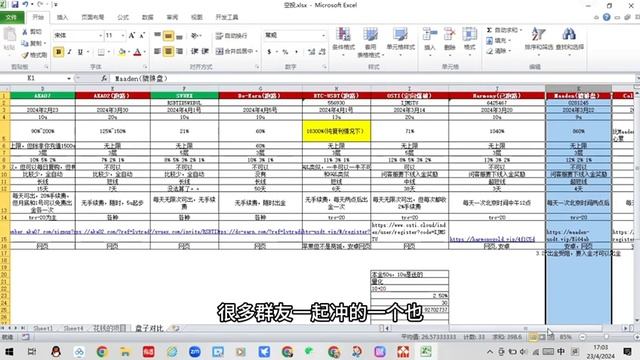The width and height of the screenshot is (640, 360).
Task: Switch to the Developer (开发工具) tab
Action: (227, 17)
